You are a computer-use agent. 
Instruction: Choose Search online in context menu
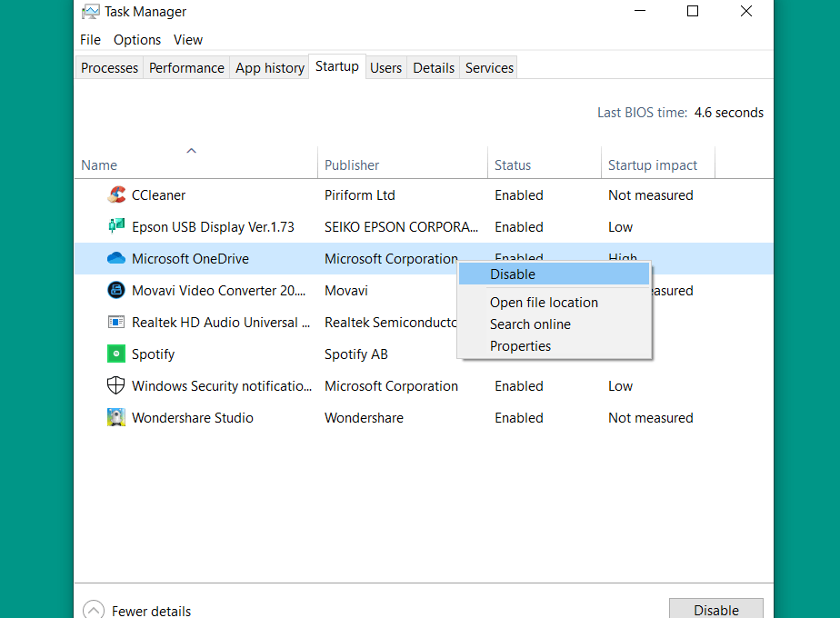click(x=554, y=324)
